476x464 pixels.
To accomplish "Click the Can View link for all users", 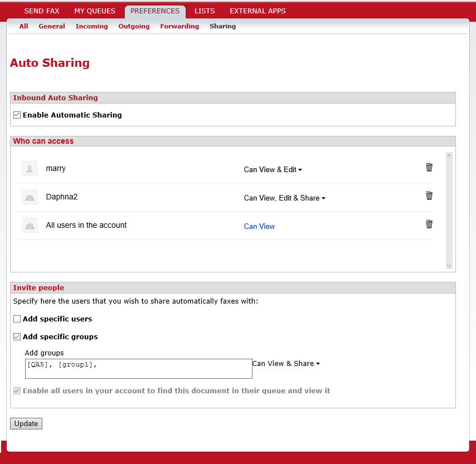I will coord(259,227).
